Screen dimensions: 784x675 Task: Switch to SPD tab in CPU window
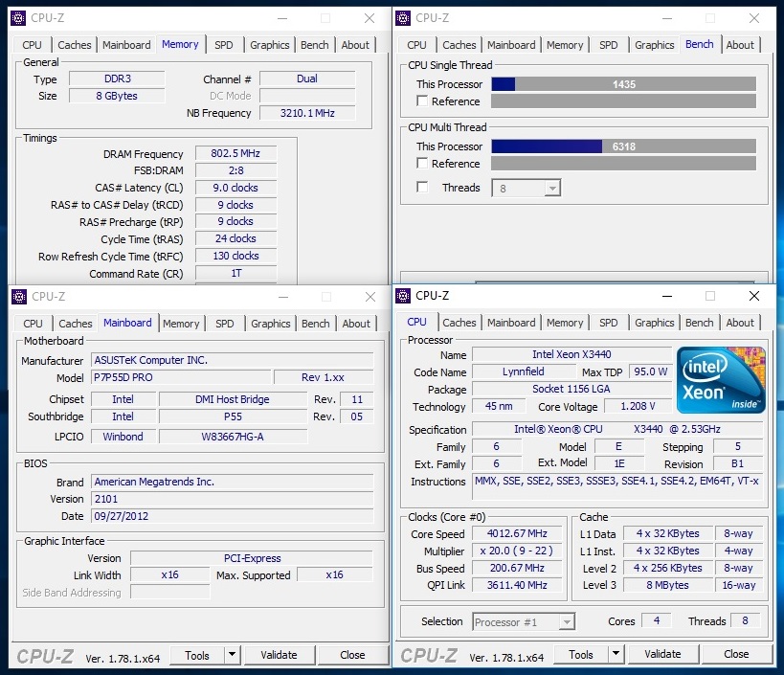[x=608, y=323]
